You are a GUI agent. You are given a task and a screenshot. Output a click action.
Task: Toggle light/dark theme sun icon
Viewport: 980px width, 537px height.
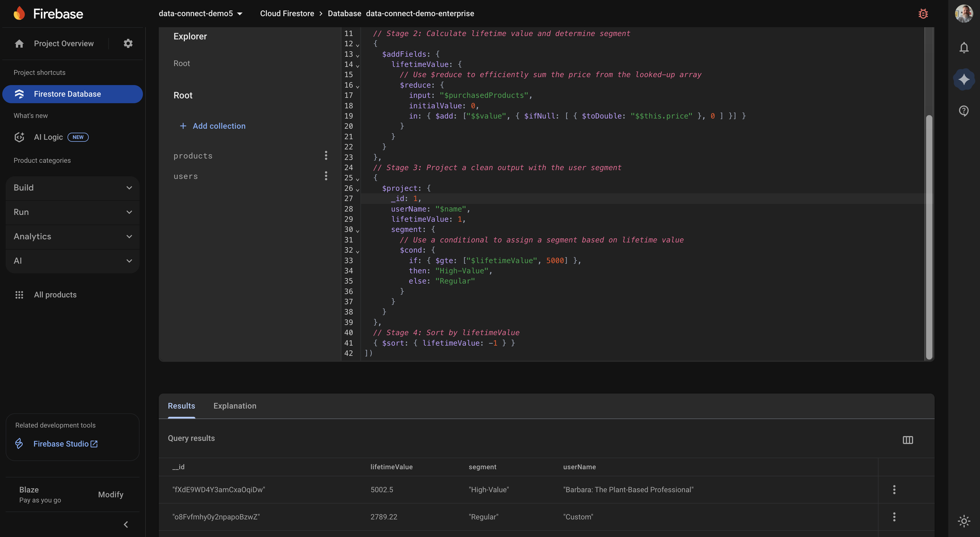pyautogui.click(x=964, y=521)
